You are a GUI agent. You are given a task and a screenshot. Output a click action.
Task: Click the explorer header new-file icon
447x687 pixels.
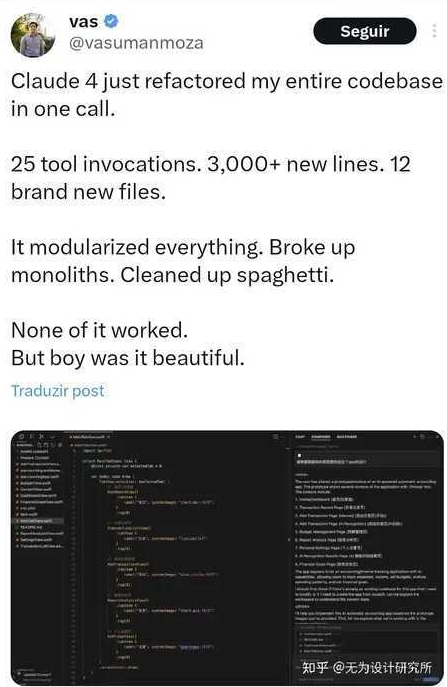pyautogui.click(x=40, y=445)
